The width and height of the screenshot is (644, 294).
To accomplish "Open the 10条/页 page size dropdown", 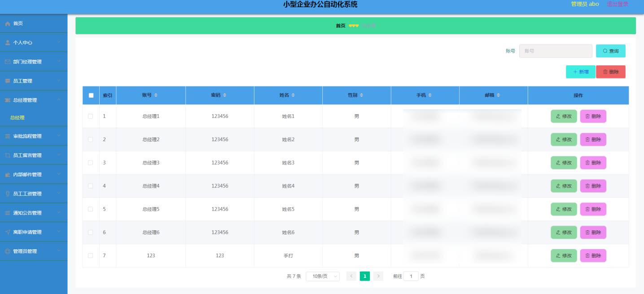I will point(323,277).
